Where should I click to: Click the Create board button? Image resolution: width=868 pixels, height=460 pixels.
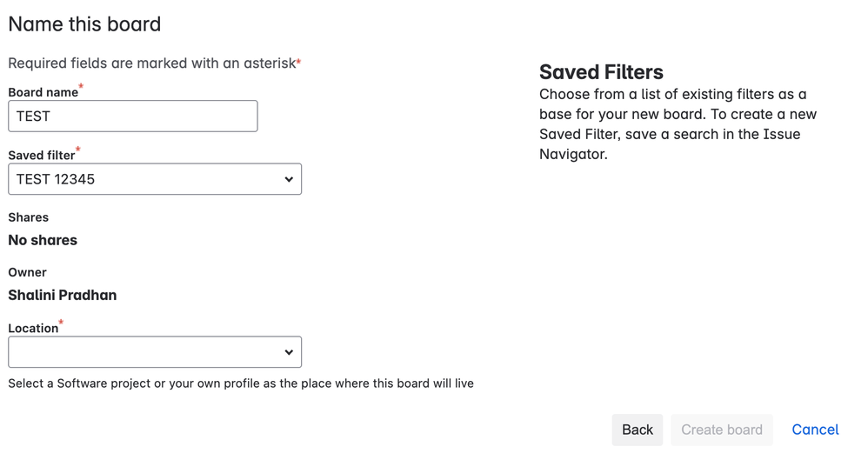(x=721, y=430)
